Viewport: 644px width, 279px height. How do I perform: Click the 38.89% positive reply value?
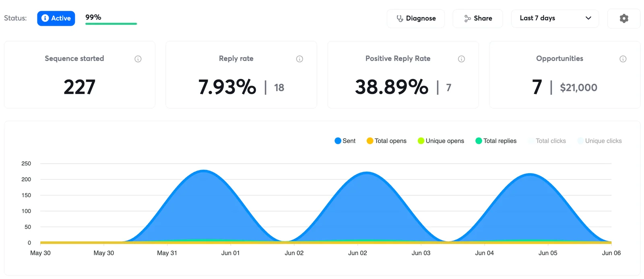(x=392, y=87)
